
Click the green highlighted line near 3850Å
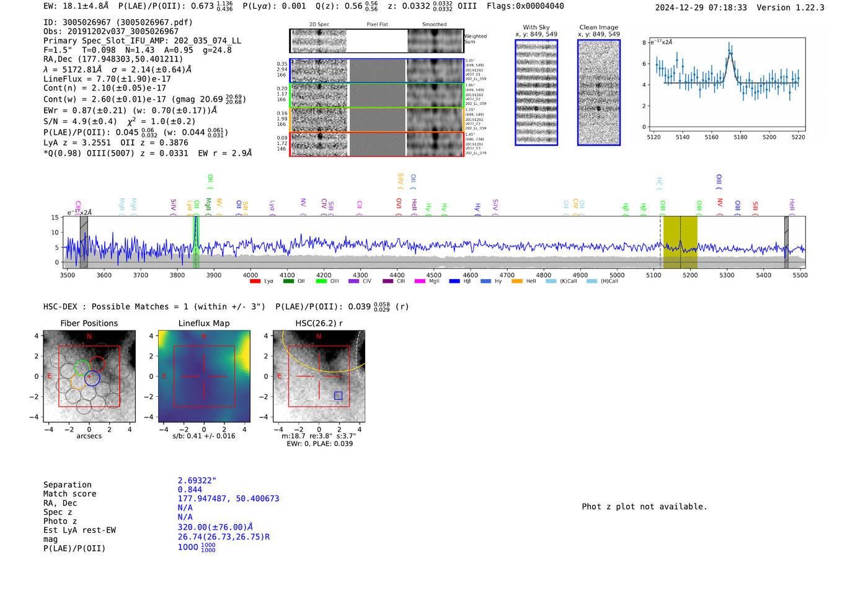[196, 242]
